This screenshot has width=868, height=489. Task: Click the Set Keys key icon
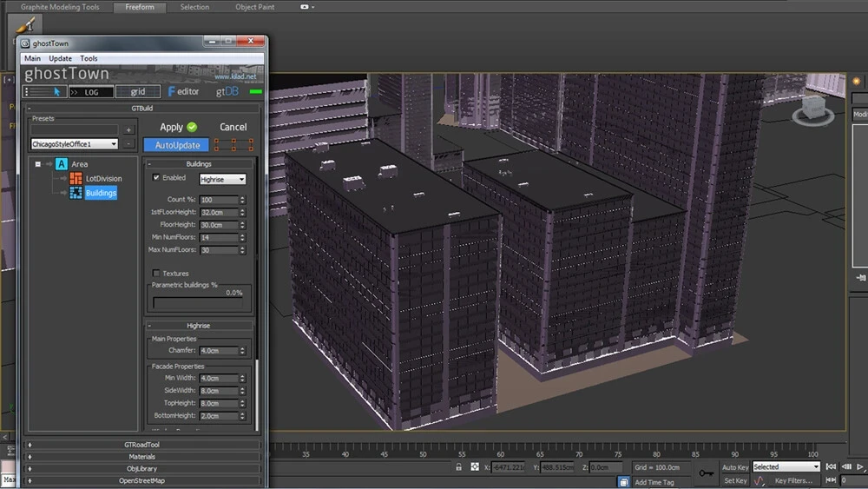point(706,473)
